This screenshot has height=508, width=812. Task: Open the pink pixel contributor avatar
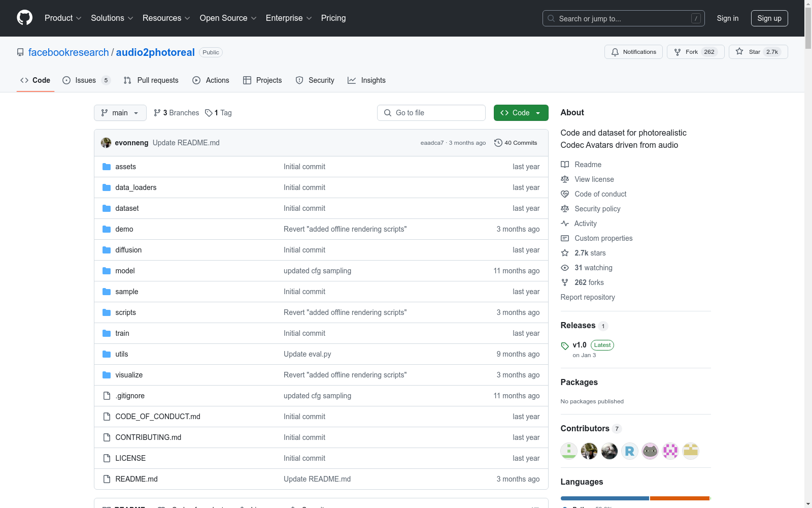(x=670, y=451)
